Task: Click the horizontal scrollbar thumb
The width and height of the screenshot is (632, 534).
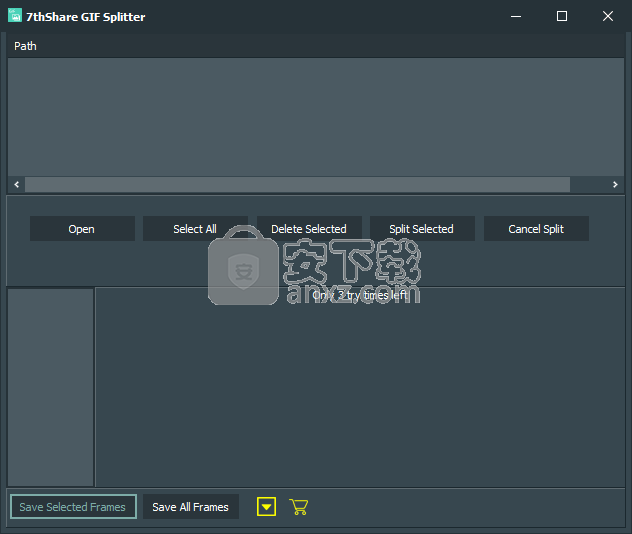Action: pos(297,185)
